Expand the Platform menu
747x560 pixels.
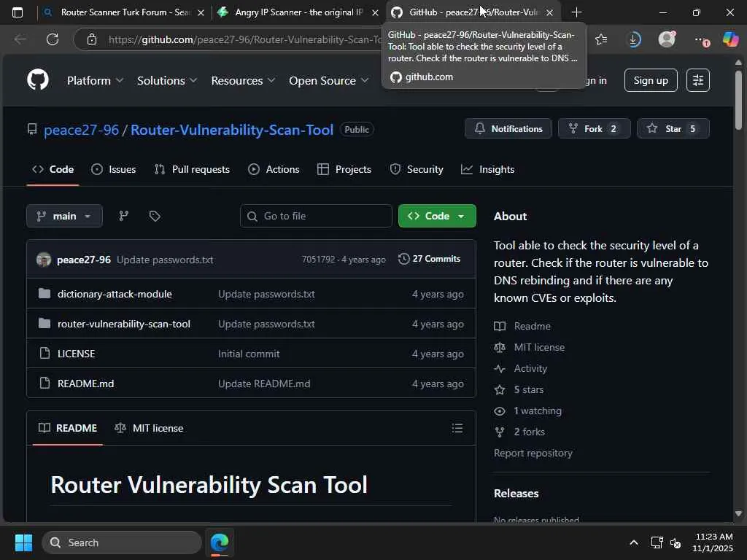(95, 80)
